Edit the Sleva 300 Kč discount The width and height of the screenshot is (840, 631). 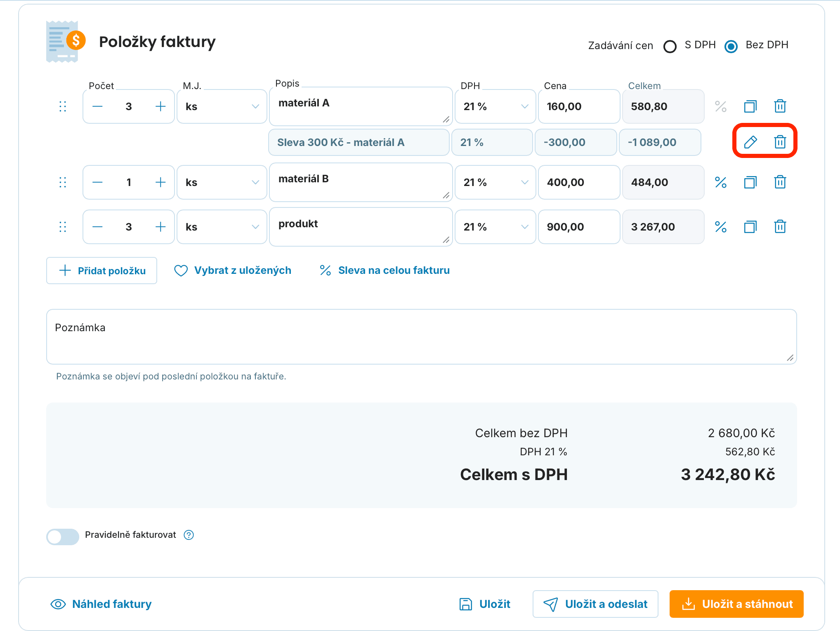750,142
